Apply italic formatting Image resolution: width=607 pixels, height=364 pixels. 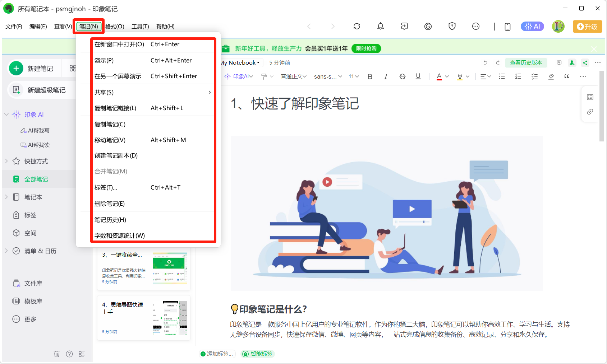[386, 76]
